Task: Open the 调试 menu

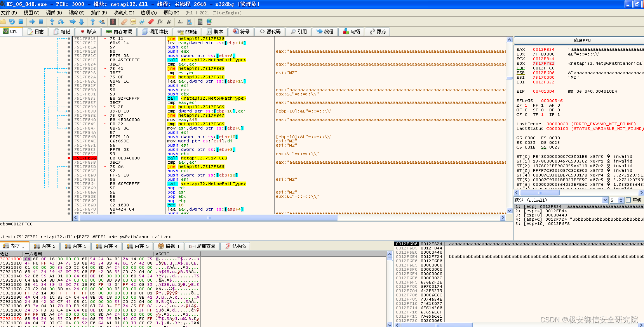Action: pyautogui.click(x=54, y=13)
